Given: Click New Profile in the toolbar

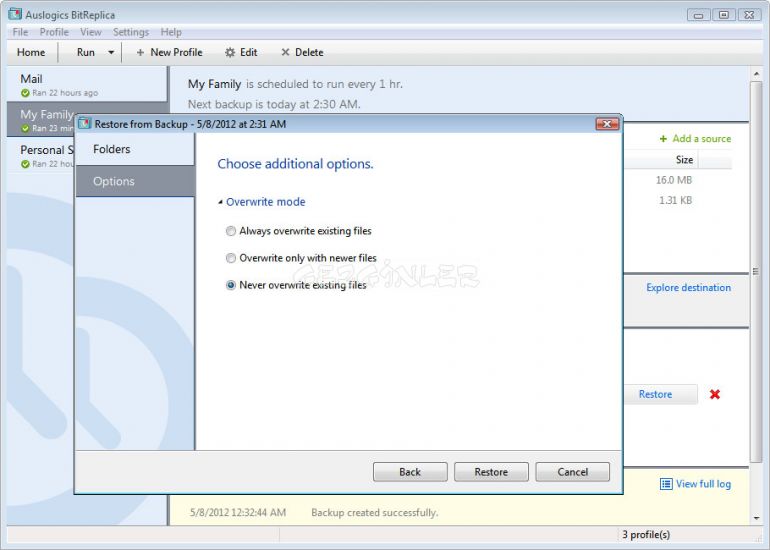Looking at the screenshot, I should pyautogui.click(x=169, y=52).
